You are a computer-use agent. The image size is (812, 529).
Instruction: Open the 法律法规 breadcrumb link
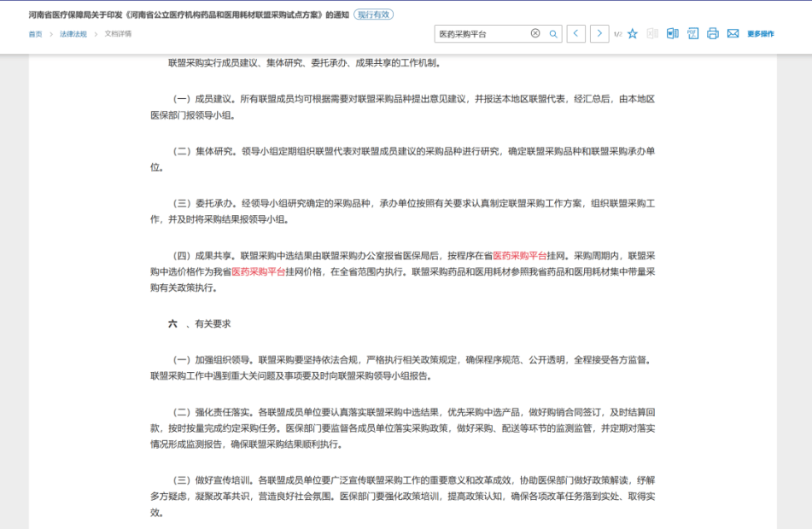click(73, 34)
